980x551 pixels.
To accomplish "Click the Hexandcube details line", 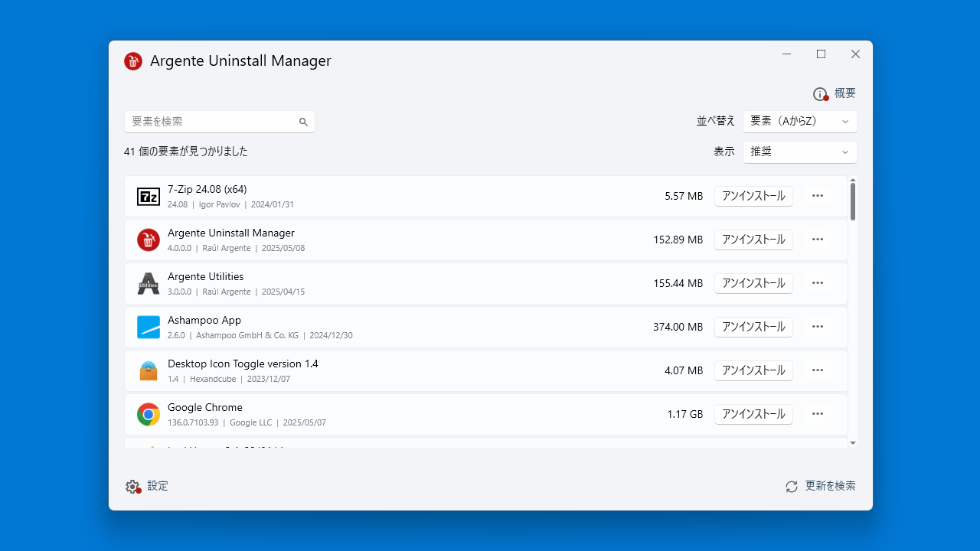I will pyautogui.click(x=229, y=379).
